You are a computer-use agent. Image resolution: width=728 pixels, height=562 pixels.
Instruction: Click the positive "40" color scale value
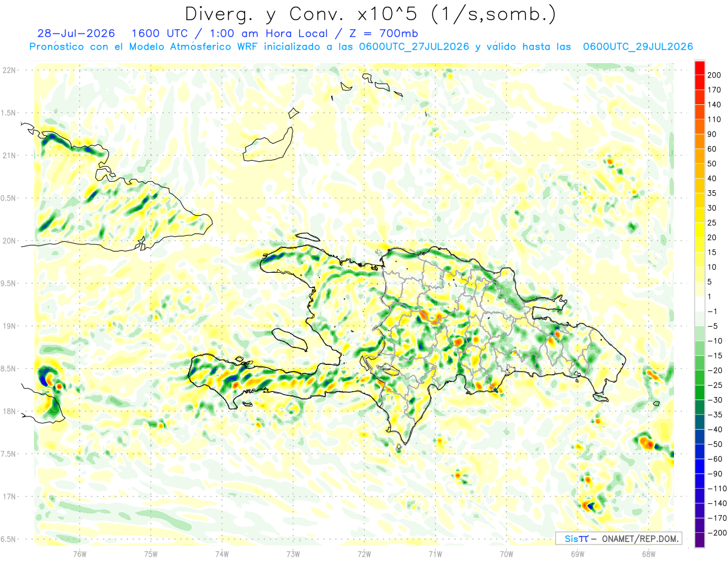click(712, 179)
